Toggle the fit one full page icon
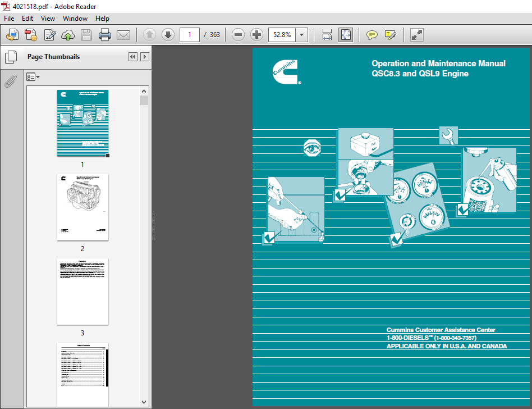532x409 pixels. tap(346, 35)
